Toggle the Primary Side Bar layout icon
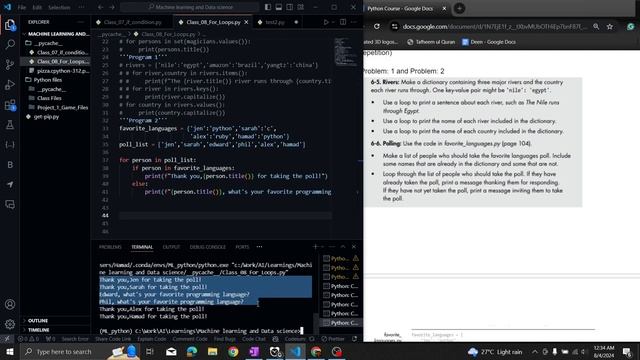The width and height of the screenshot is (640, 360). (268, 7)
